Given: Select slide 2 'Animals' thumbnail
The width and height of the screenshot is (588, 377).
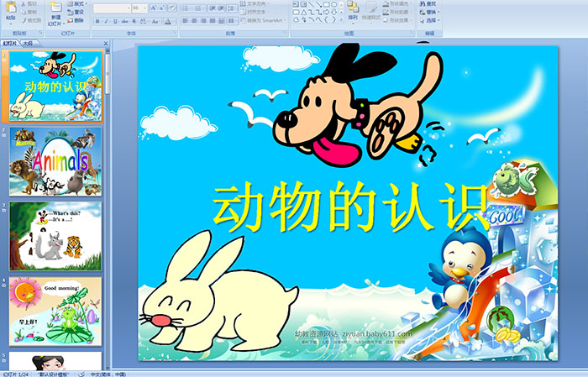Looking at the screenshot, I should pos(55,161).
